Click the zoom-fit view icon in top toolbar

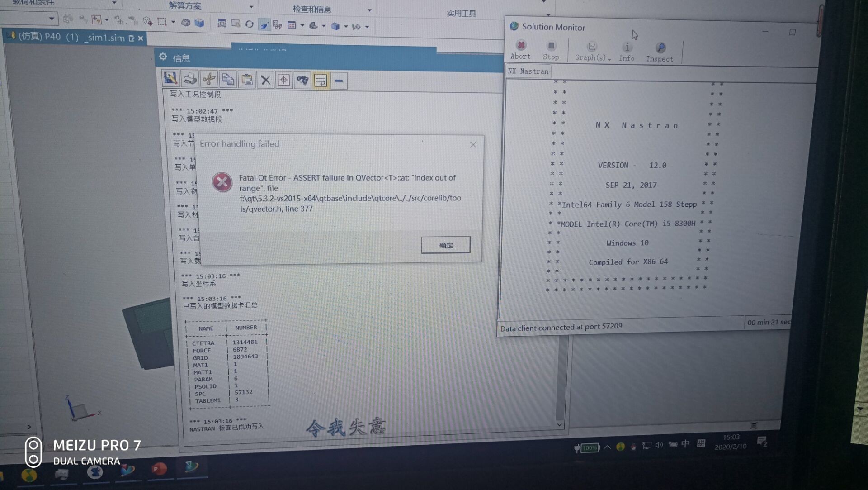[x=222, y=24]
